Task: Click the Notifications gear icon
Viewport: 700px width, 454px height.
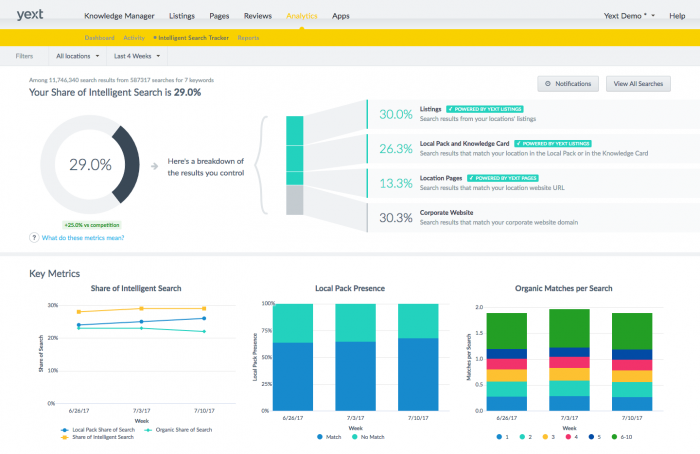Action: click(548, 84)
